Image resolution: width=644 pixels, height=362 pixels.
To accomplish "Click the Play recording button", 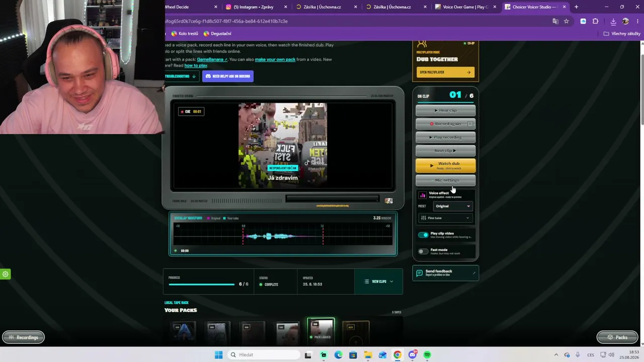I will click(445, 137).
